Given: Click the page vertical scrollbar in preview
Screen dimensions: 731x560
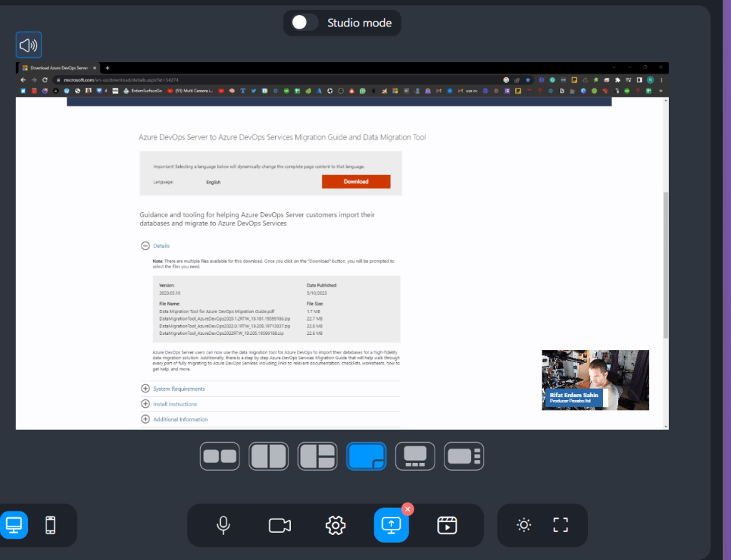Looking at the screenshot, I should pyautogui.click(x=666, y=264).
